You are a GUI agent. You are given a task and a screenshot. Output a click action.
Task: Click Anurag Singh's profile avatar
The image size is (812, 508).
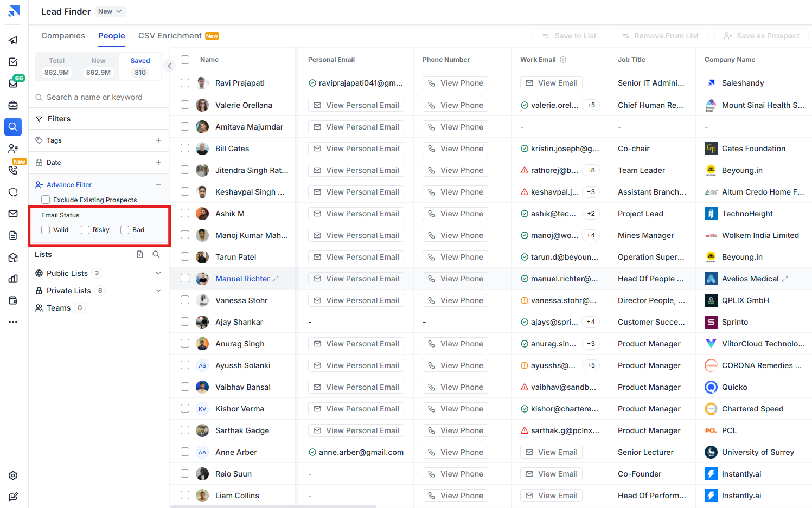click(x=202, y=344)
